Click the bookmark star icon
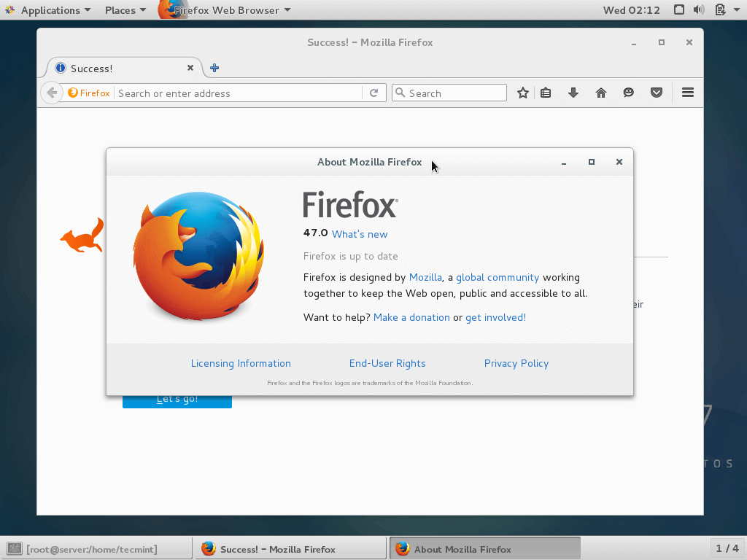This screenshot has width=747, height=560. [522, 93]
